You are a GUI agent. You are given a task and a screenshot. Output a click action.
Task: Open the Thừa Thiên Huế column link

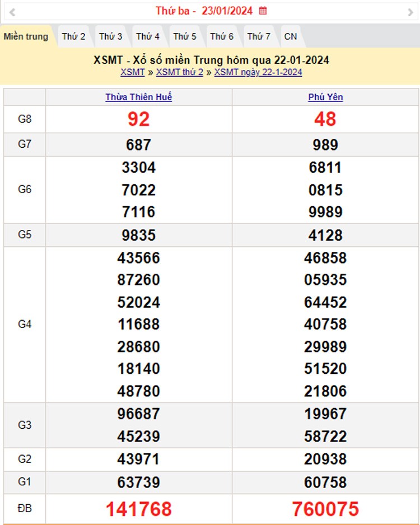139,97
